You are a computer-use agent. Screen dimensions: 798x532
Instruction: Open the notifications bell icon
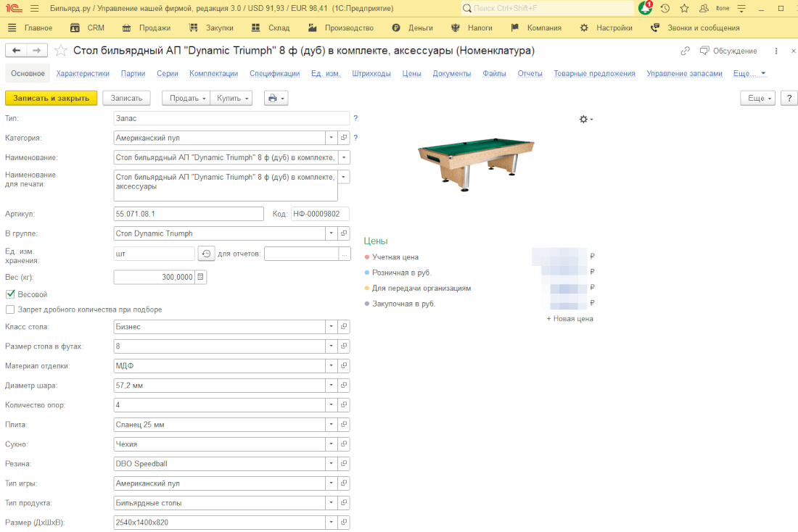pos(645,8)
